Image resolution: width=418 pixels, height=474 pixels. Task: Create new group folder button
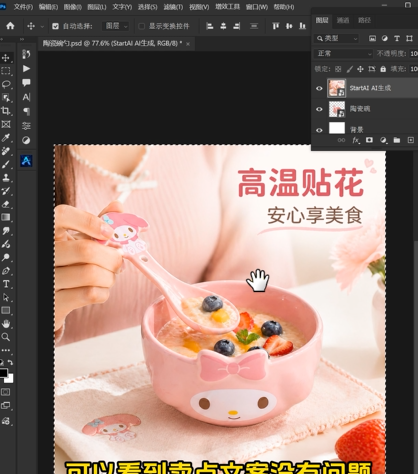click(x=397, y=140)
